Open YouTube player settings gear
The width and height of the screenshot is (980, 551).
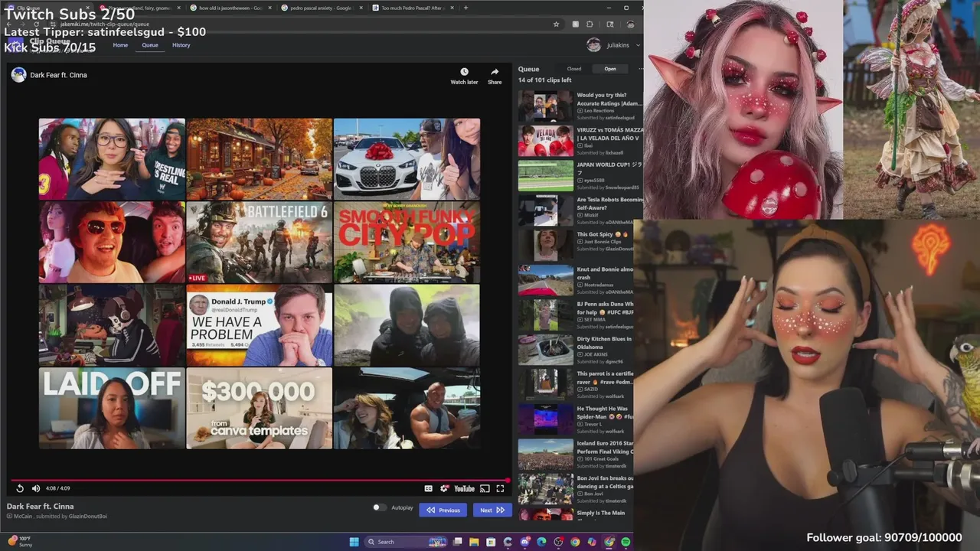pos(444,488)
